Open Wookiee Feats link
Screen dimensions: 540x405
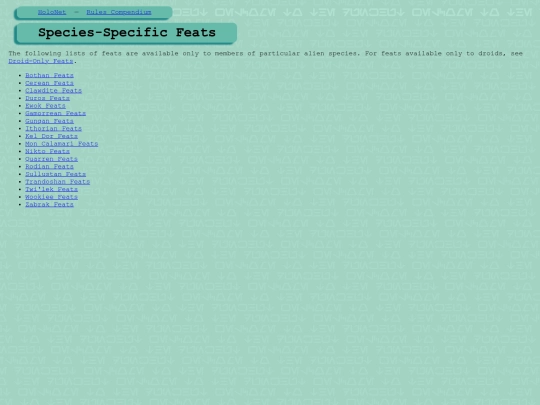click(x=51, y=197)
